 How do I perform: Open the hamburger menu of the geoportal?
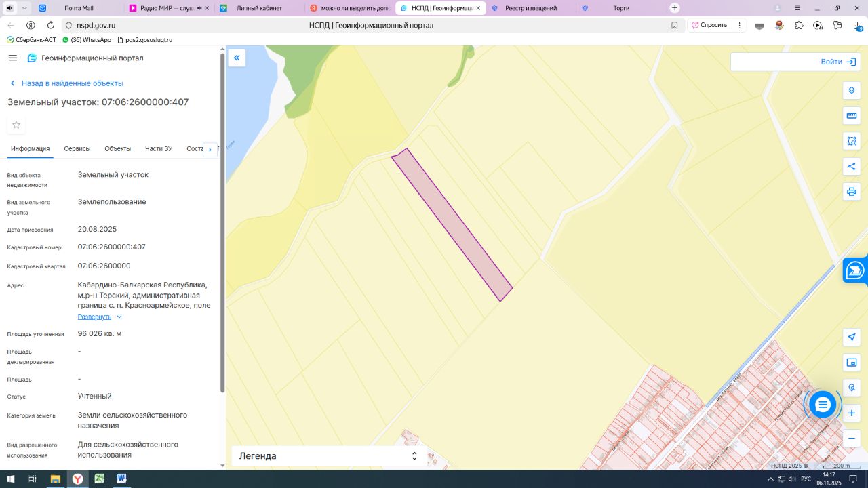point(12,58)
